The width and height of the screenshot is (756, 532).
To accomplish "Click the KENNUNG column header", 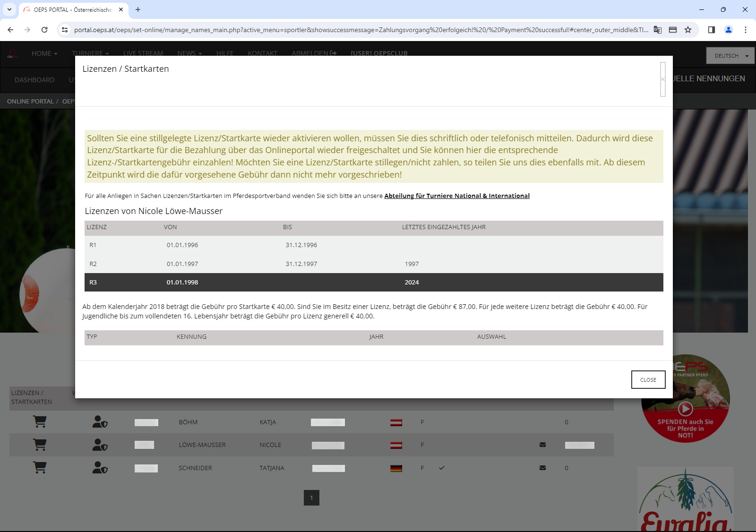I will pos(191,337).
